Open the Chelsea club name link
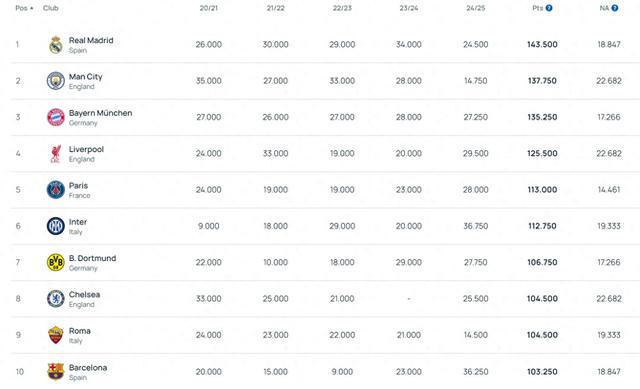The width and height of the screenshot is (640, 389). point(84,295)
